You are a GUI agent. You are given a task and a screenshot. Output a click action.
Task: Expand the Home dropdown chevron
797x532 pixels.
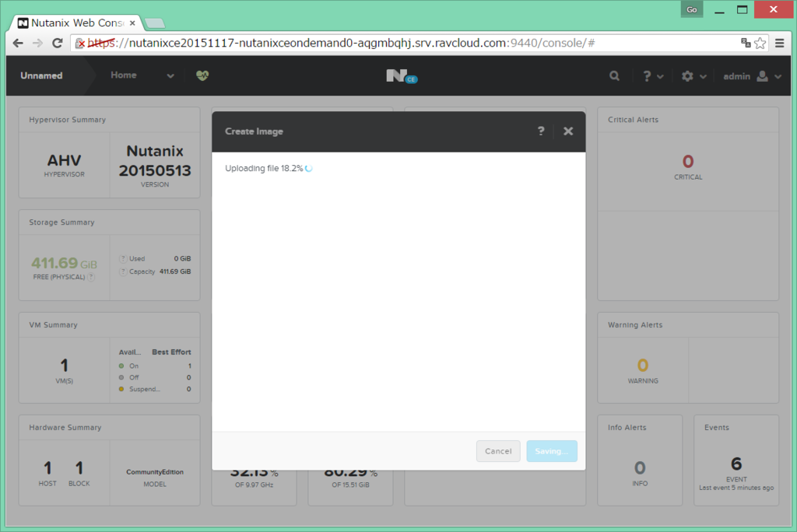tap(170, 76)
